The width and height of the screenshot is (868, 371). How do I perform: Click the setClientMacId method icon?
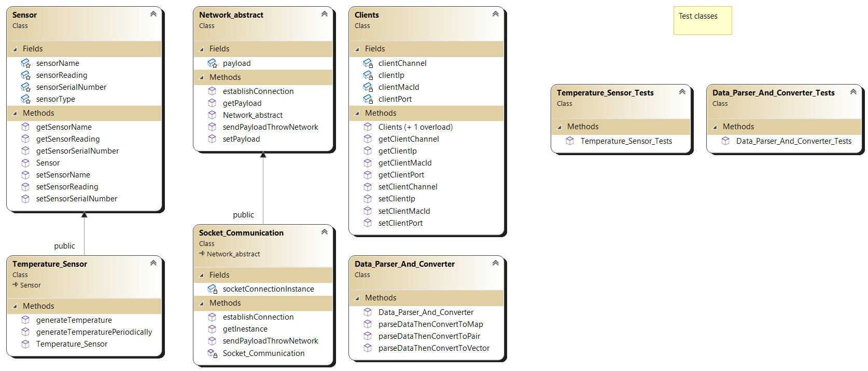coord(368,211)
